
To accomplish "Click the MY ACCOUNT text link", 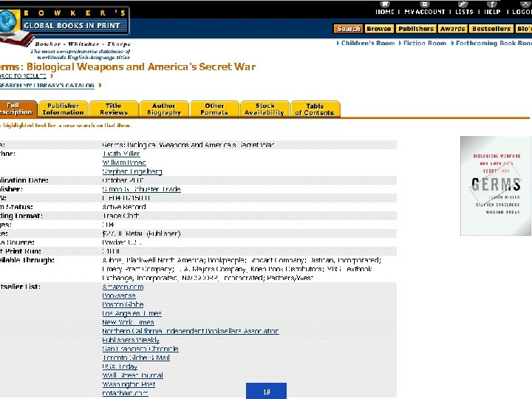I will point(424,12).
